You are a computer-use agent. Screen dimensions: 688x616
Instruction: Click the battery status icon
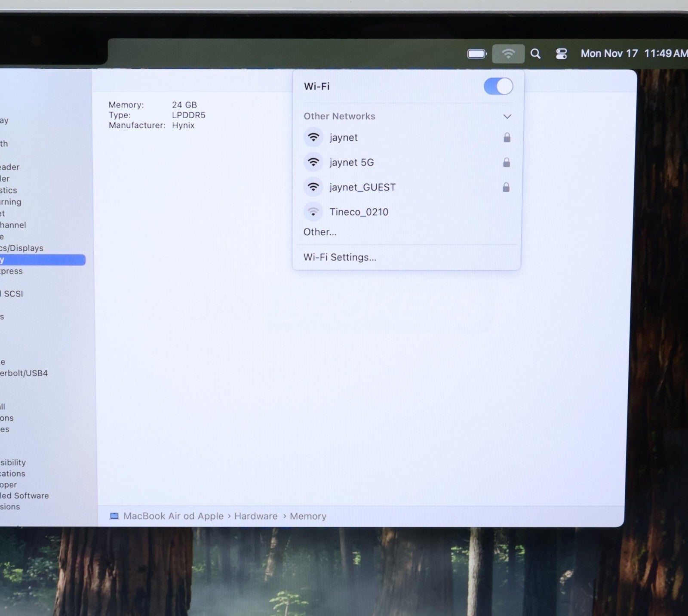(x=476, y=54)
